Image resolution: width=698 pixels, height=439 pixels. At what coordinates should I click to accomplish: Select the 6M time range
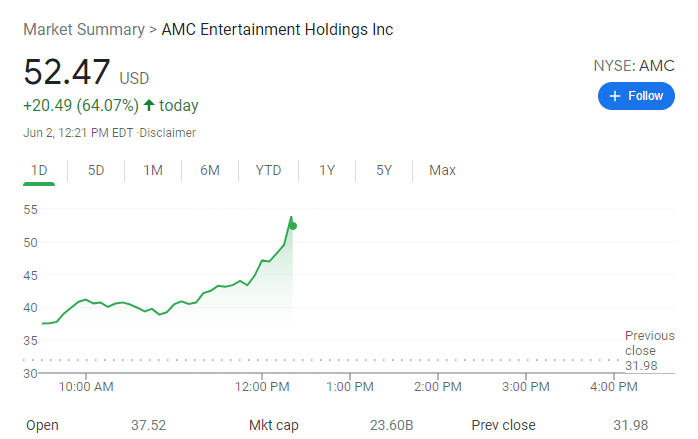210,170
